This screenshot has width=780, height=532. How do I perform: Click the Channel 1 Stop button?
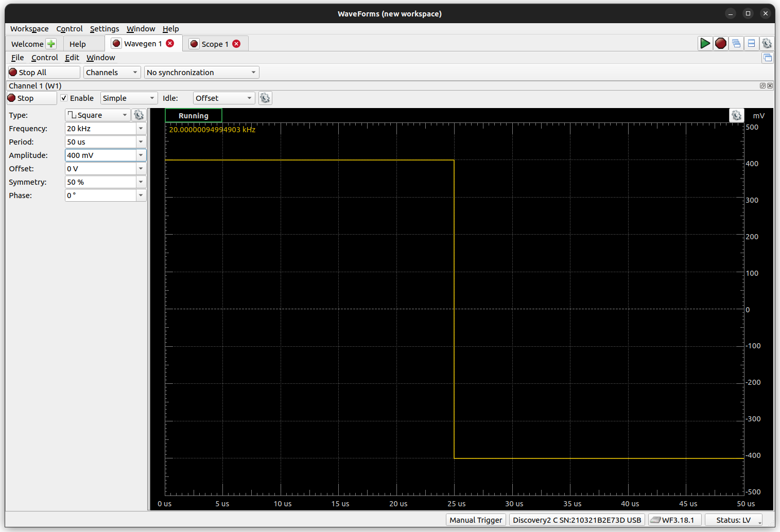tap(32, 98)
